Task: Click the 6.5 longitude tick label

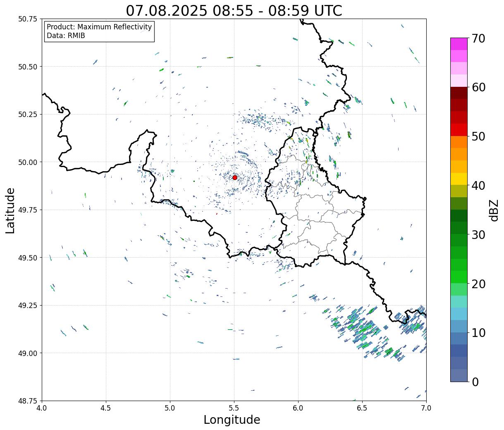Action: point(362,408)
